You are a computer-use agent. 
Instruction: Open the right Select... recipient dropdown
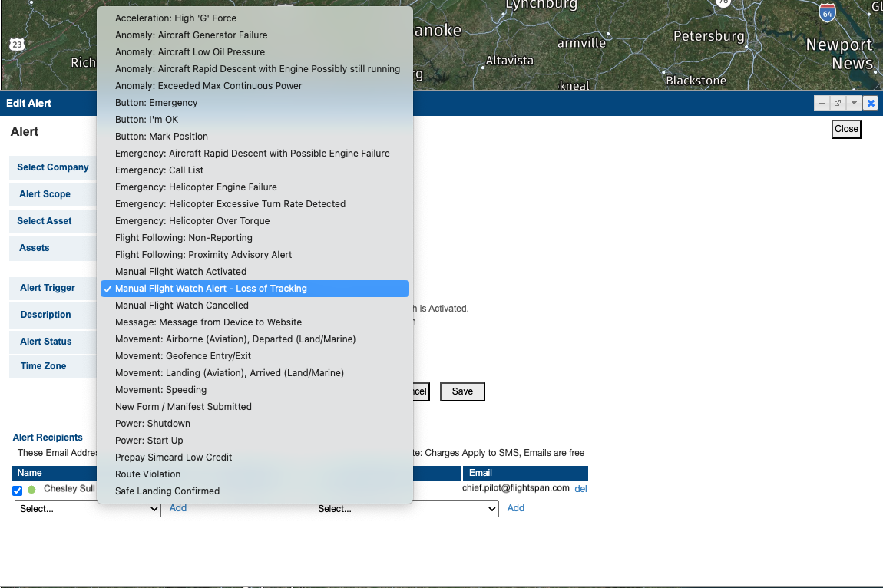point(405,508)
